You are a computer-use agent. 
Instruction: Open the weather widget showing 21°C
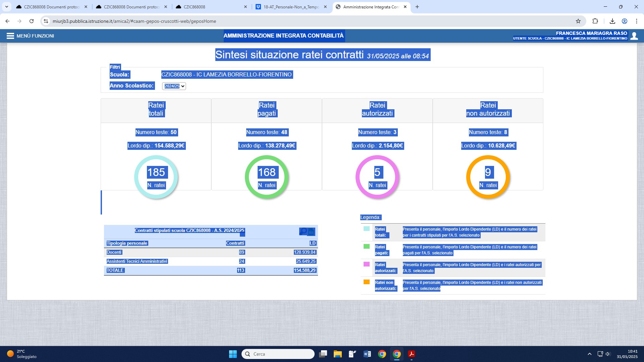pos(22,354)
